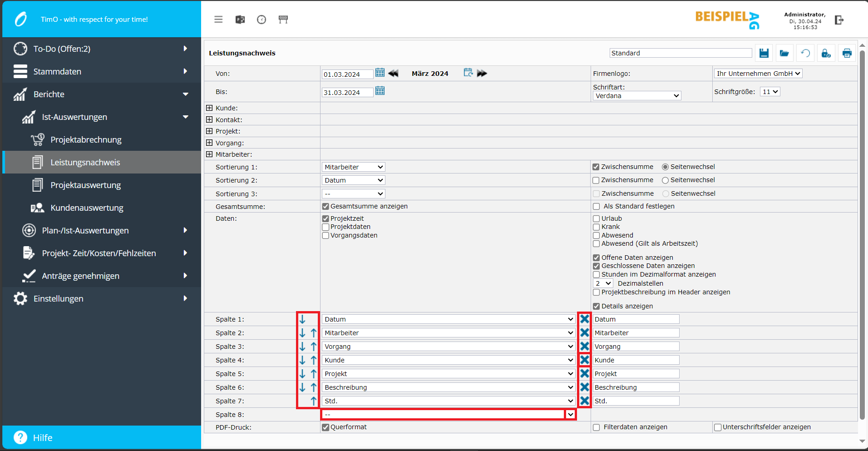Enable the Urlaub checkbox

(597, 218)
